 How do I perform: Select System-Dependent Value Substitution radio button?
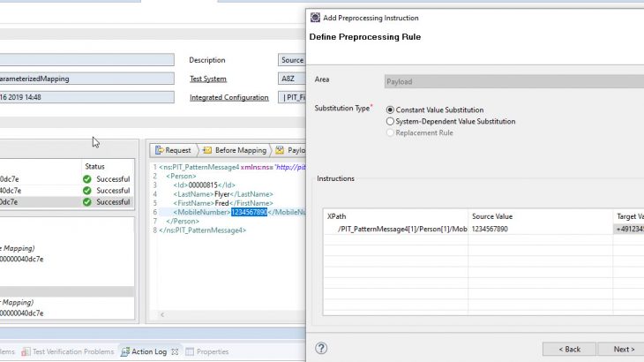click(390, 122)
